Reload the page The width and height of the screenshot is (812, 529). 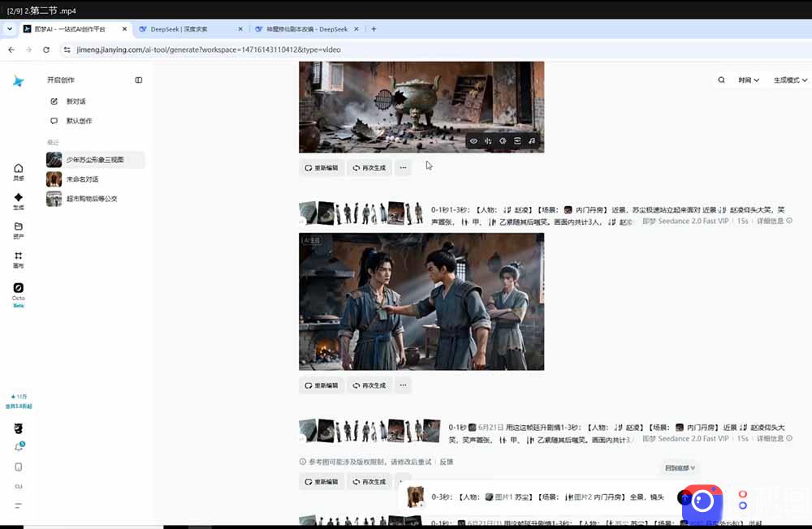[x=46, y=49]
